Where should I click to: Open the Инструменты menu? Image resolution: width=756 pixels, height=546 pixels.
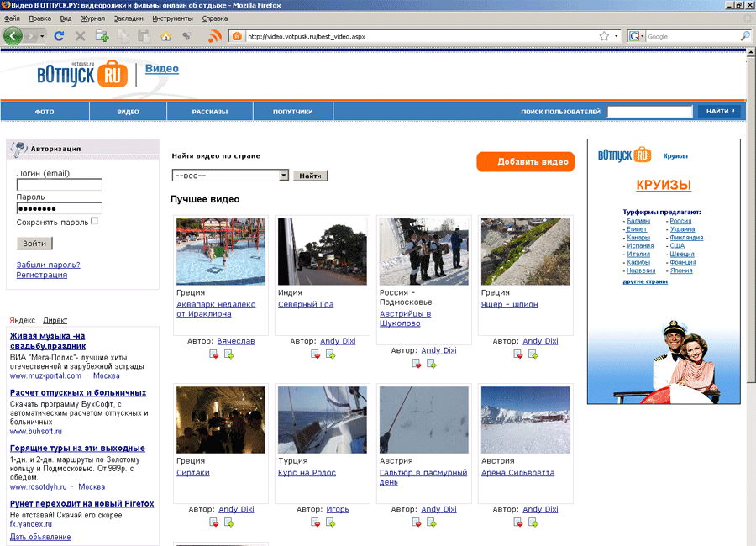tap(172, 18)
